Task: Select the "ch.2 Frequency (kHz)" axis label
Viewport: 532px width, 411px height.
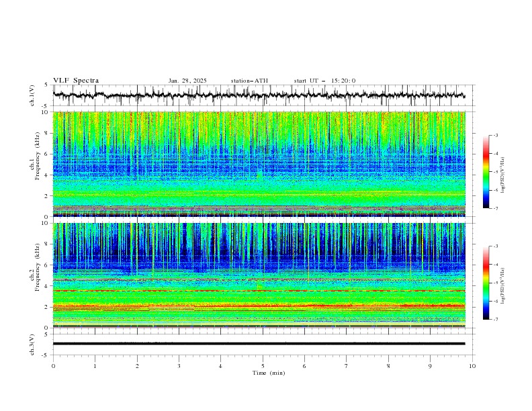Action: [x=35, y=267]
